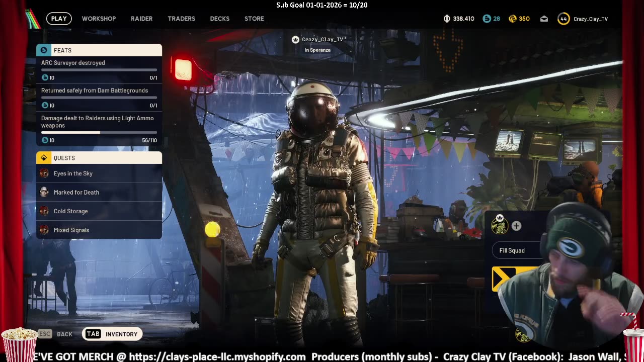Add a squad member with plus icon
This screenshot has width=644, height=362.
click(x=516, y=226)
